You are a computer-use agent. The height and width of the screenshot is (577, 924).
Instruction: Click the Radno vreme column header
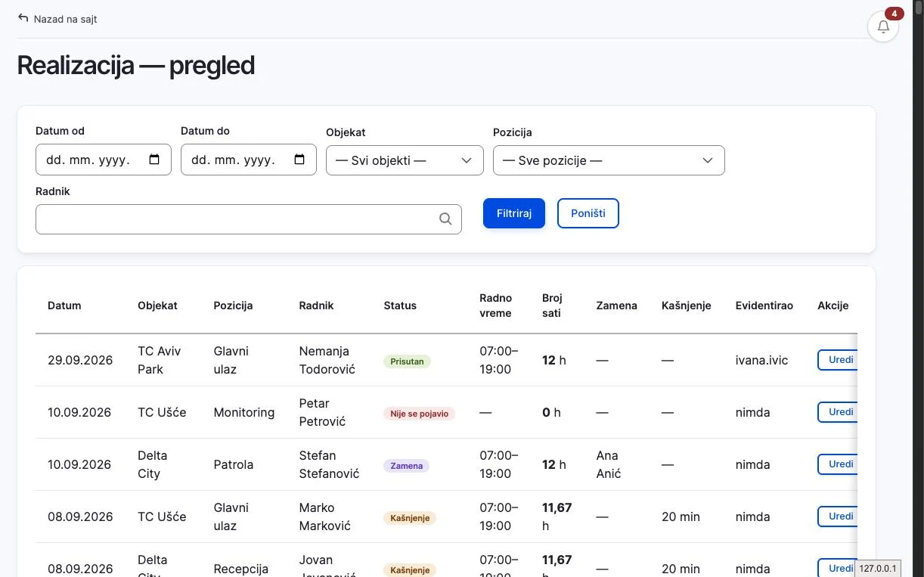point(496,306)
